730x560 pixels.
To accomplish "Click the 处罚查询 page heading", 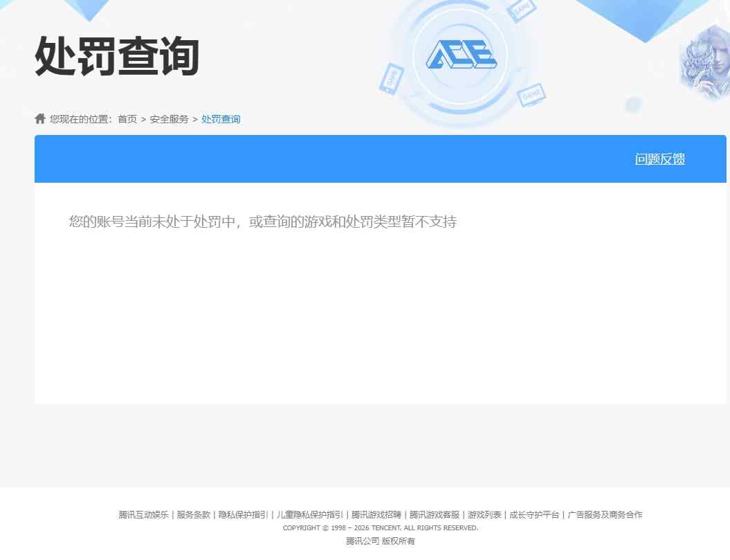I will click(117, 56).
